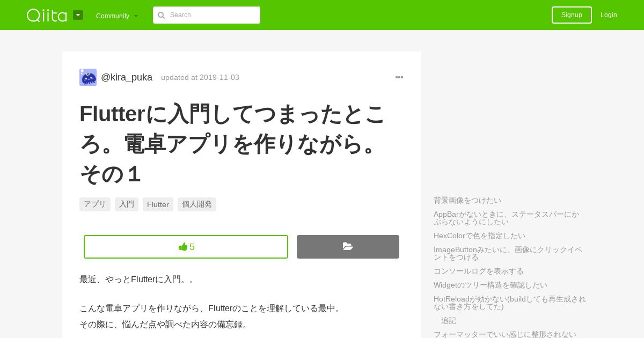Stock the article with folder button

pyautogui.click(x=348, y=247)
